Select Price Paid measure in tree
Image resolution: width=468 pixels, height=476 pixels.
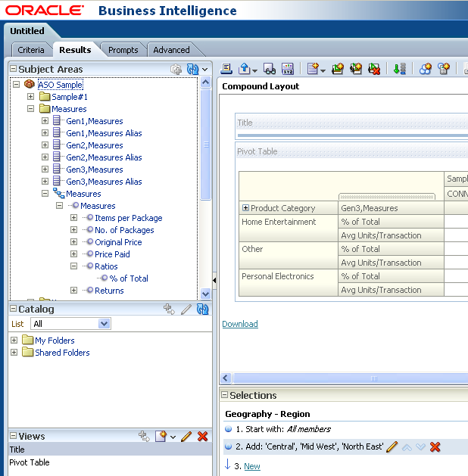click(x=112, y=254)
